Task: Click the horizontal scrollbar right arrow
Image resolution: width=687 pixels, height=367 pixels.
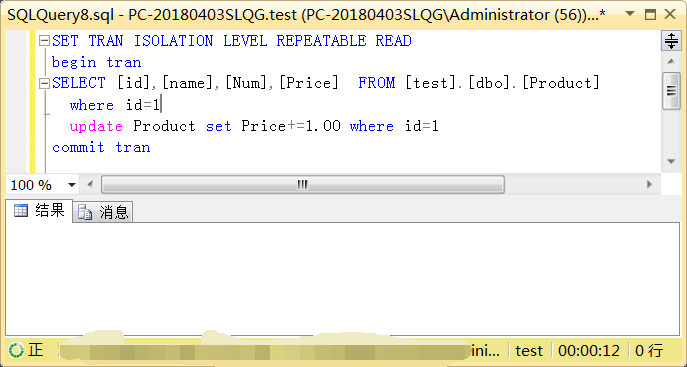Action: tap(650, 184)
